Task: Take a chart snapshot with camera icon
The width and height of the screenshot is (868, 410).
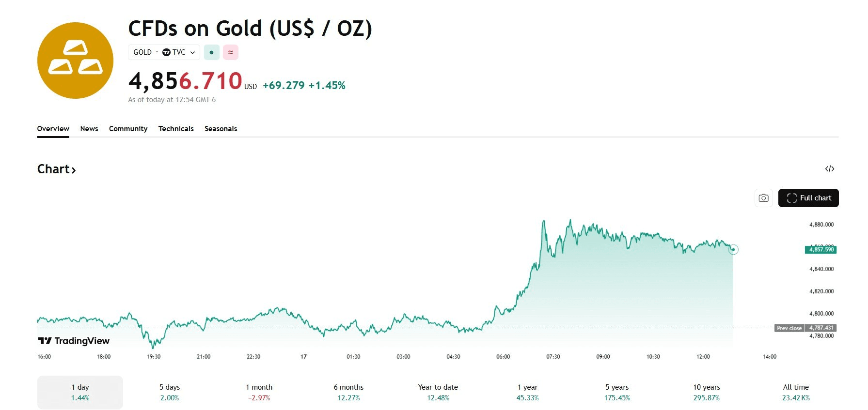Action: click(x=763, y=198)
